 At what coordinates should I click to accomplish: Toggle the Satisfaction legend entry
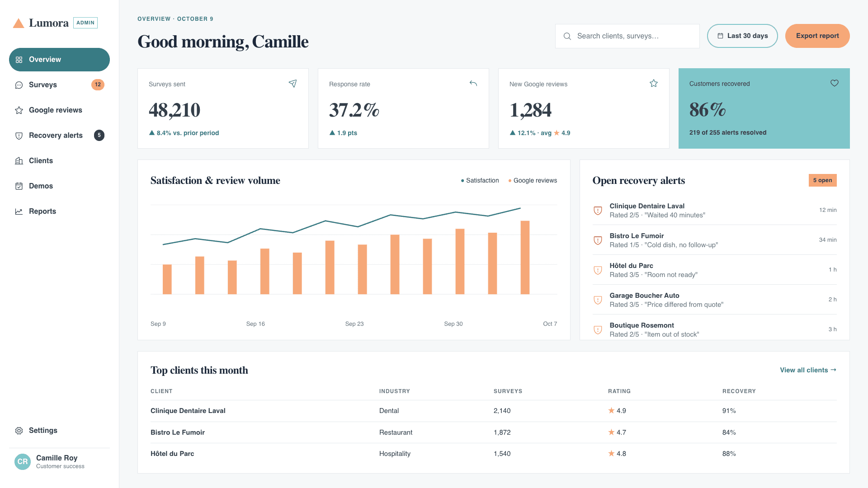[480, 181]
